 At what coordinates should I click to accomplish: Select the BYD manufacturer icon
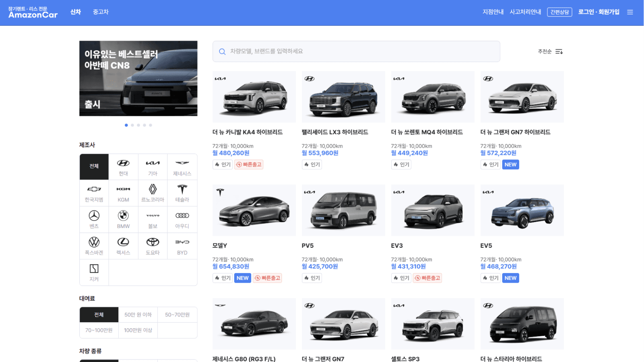(182, 246)
